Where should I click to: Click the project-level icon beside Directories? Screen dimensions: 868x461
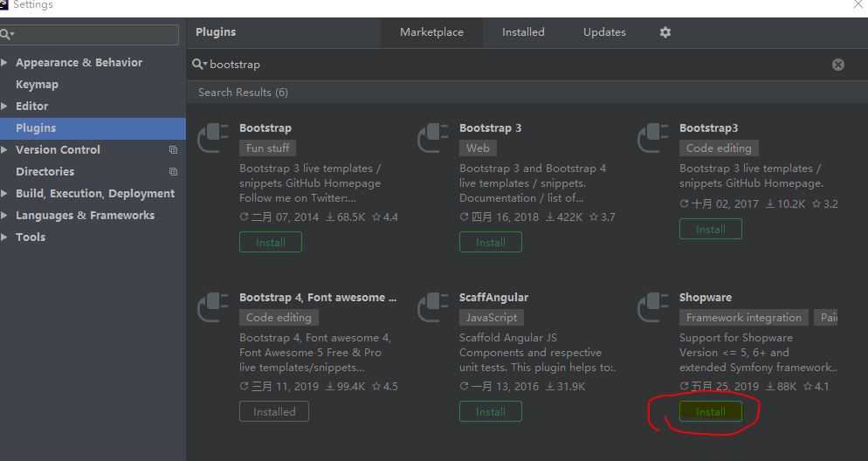coord(173,171)
